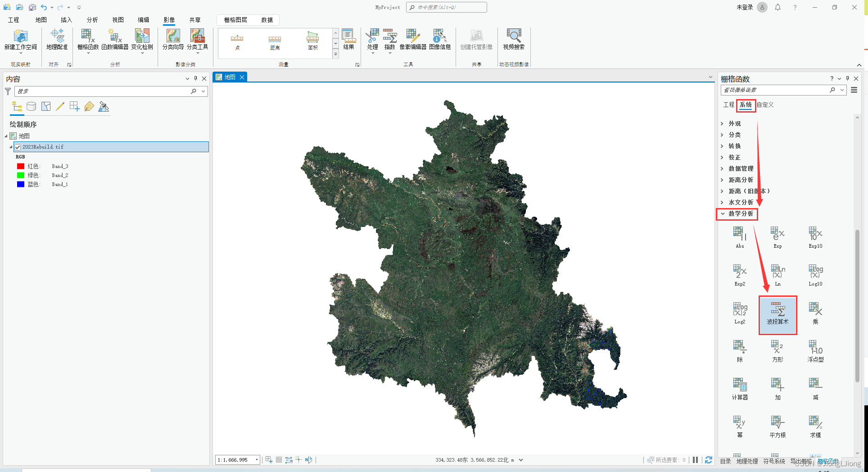Click the list by drawing order icon
The height and width of the screenshot is (472, 868).
click(x=17, y=107)
